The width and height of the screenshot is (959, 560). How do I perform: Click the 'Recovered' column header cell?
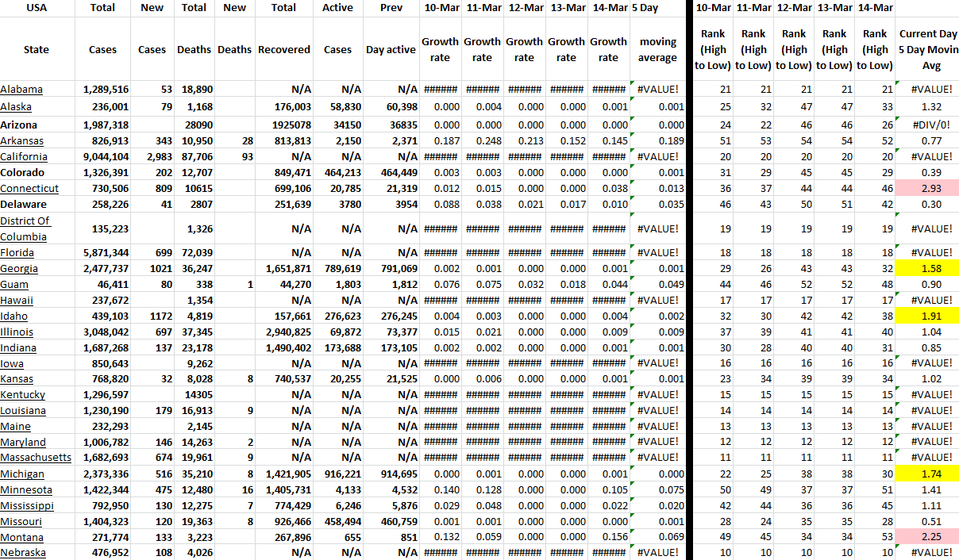(x=284, y=49)
